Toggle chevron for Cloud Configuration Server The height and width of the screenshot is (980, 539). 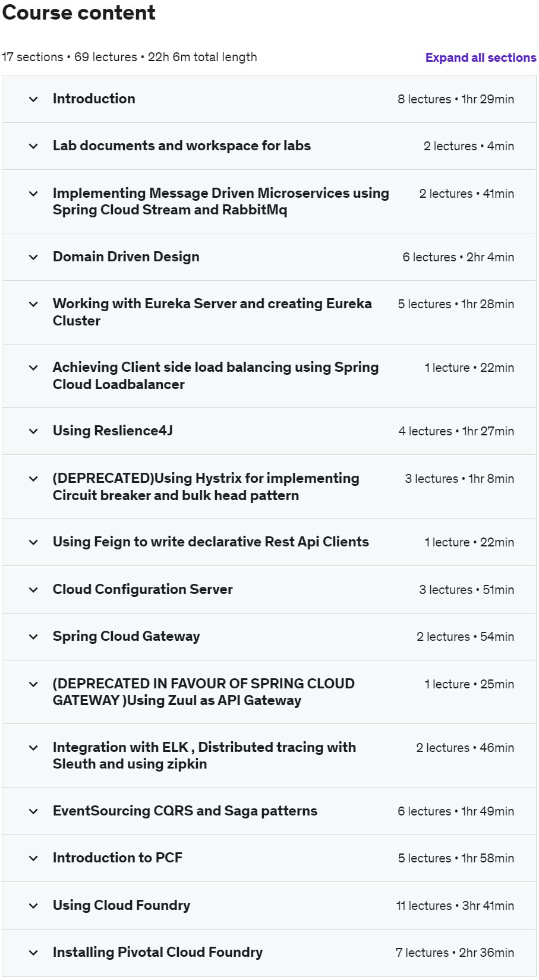[34, 590]
